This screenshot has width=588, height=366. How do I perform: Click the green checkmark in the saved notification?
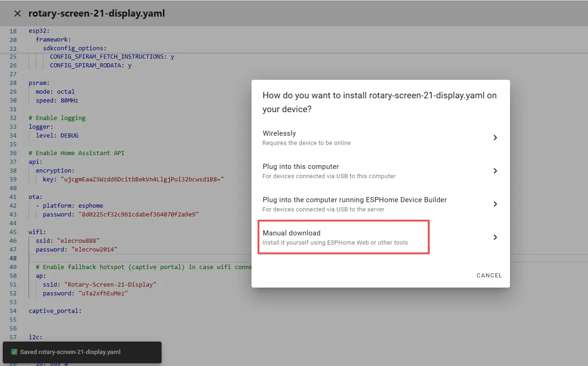[x=14, y=352]
